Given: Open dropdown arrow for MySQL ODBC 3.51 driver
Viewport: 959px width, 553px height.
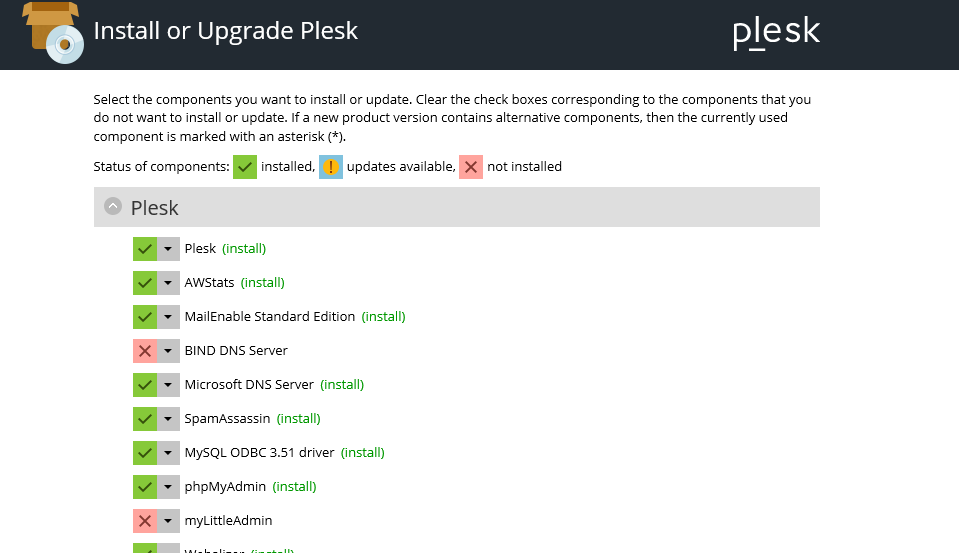Looking at the screenshot, I should [x=168, y=453].
